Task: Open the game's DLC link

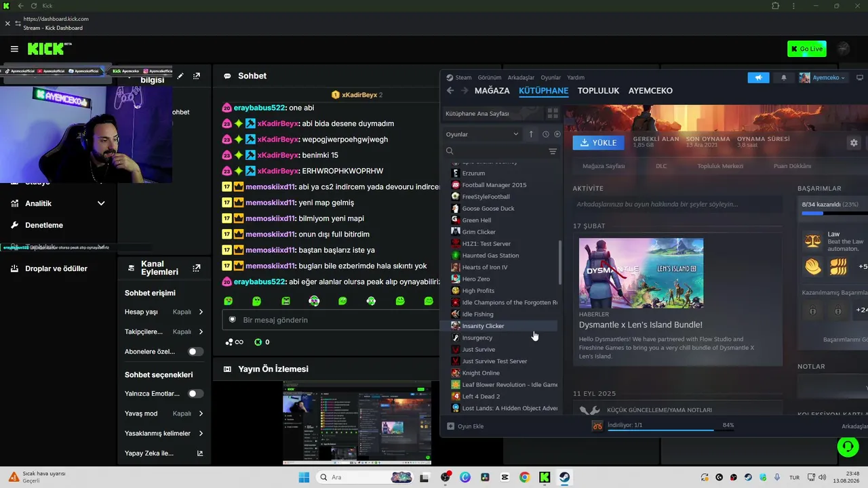Action: (661, 166)
